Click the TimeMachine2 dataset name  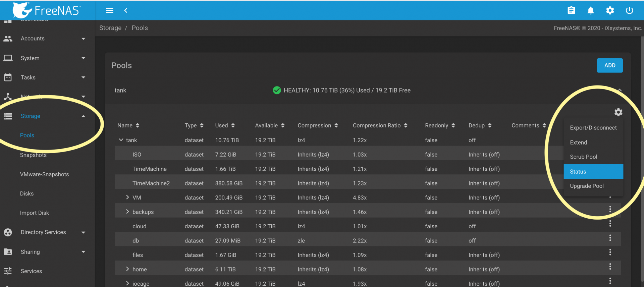coord(151,183)
